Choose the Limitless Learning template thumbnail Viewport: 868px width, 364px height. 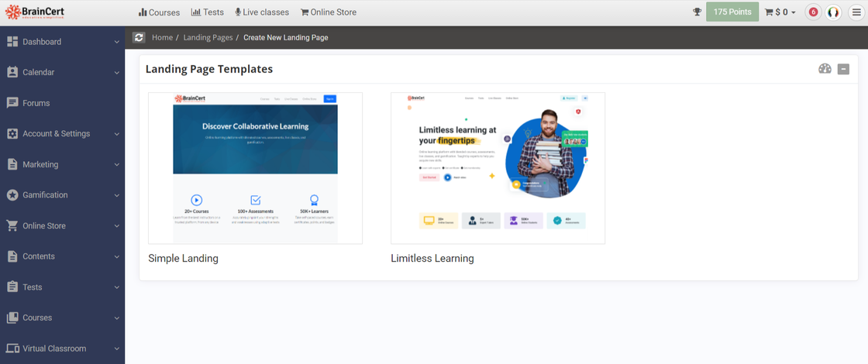498,168
